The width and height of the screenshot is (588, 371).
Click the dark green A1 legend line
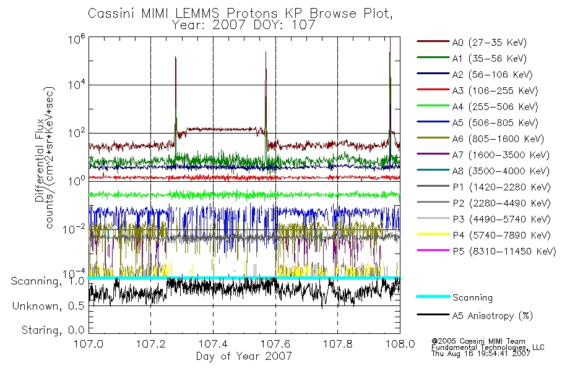click(x=433, y=58)
